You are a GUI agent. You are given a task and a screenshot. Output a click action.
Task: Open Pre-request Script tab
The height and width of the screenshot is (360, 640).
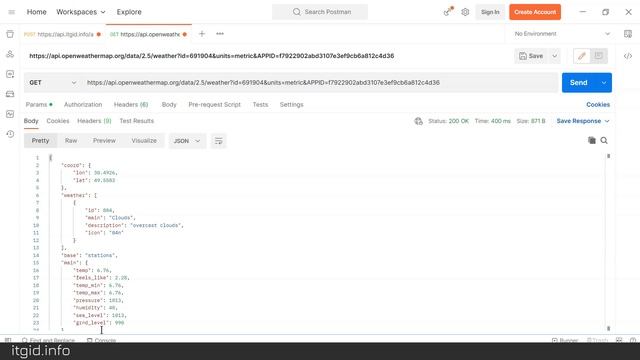(214, 104)
